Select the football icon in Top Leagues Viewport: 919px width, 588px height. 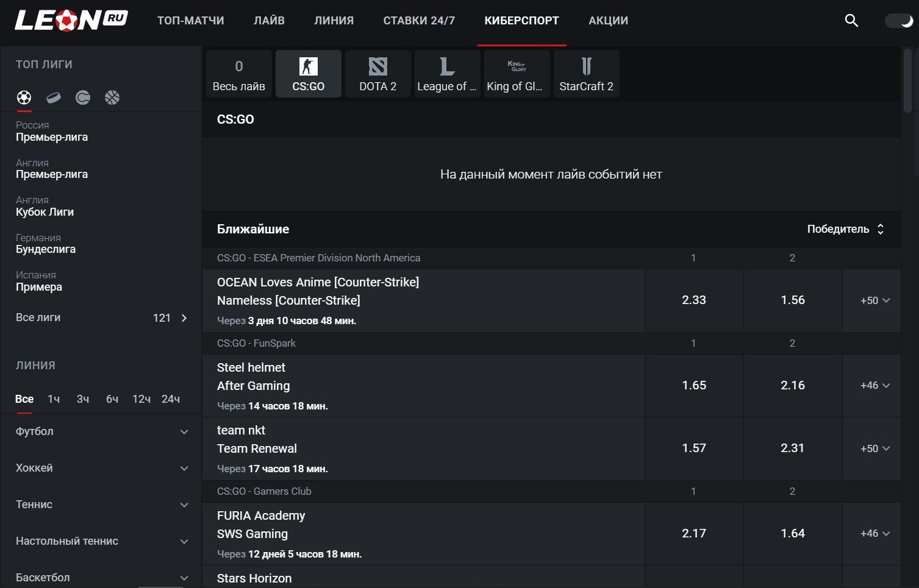24,97
